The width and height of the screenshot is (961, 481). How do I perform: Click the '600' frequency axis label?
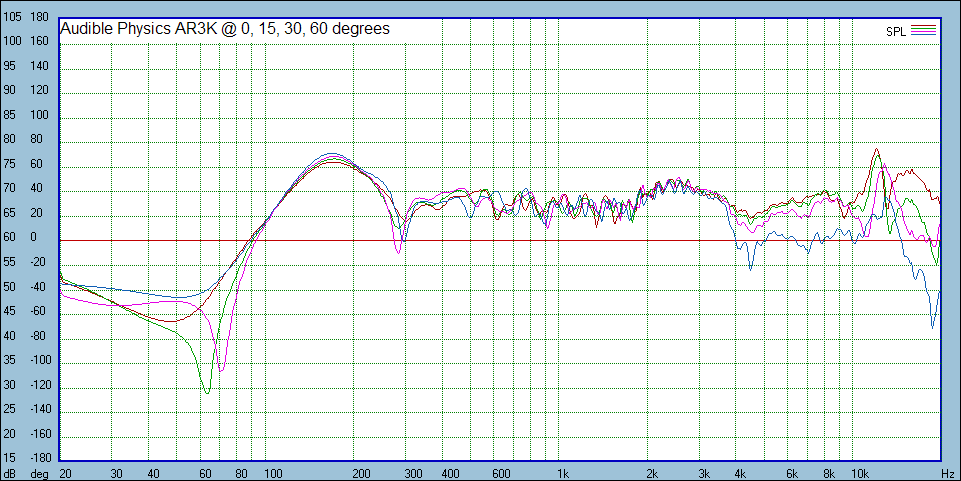coord(502,474)
